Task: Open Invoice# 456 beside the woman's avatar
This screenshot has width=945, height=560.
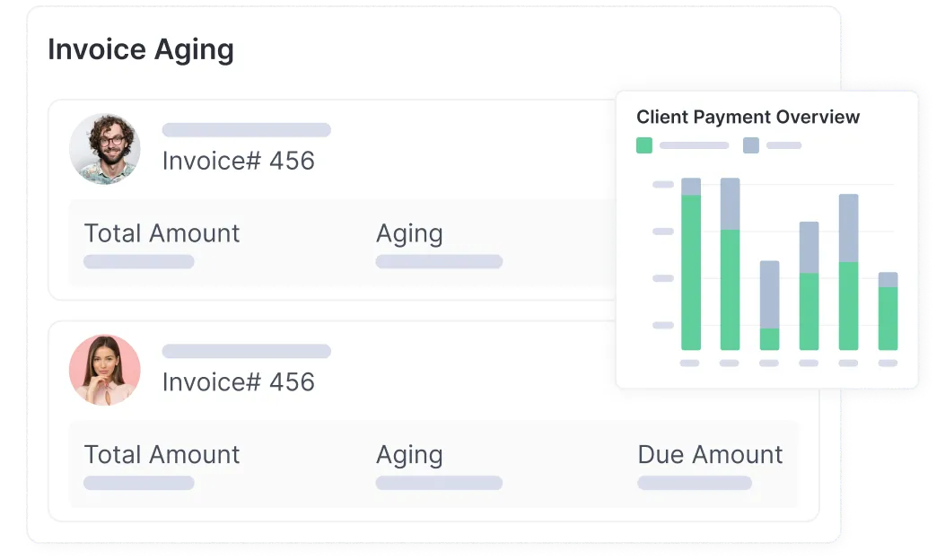Action: 238,382
